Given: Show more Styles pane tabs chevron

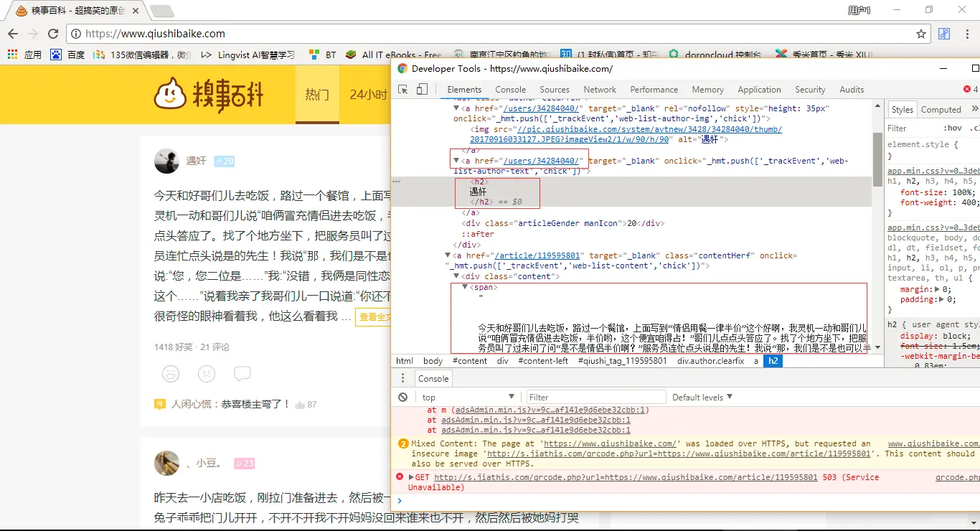Looking at the screenshot, I should click(x=974, y=109).
